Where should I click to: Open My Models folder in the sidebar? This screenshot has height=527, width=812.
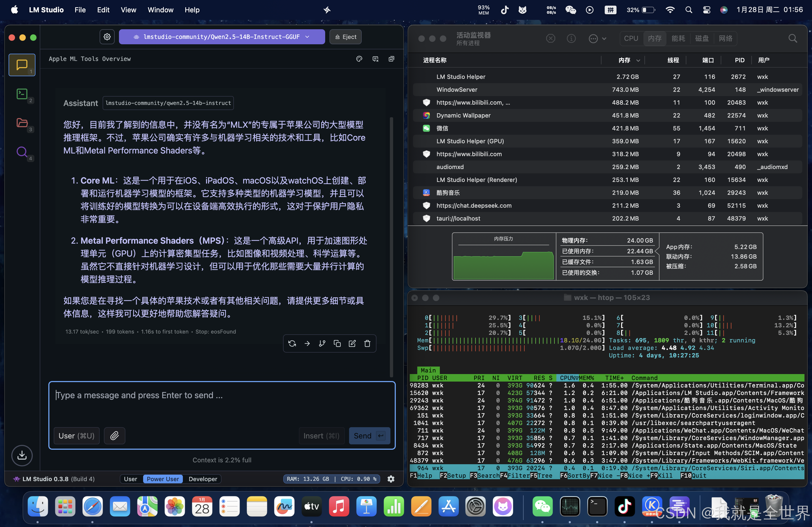tap(22, 123)
